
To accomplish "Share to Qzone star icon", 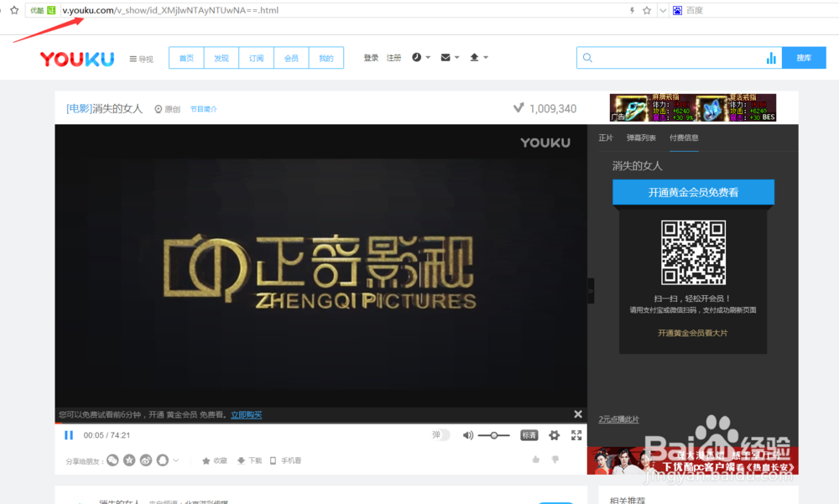I will click(129, 460).
